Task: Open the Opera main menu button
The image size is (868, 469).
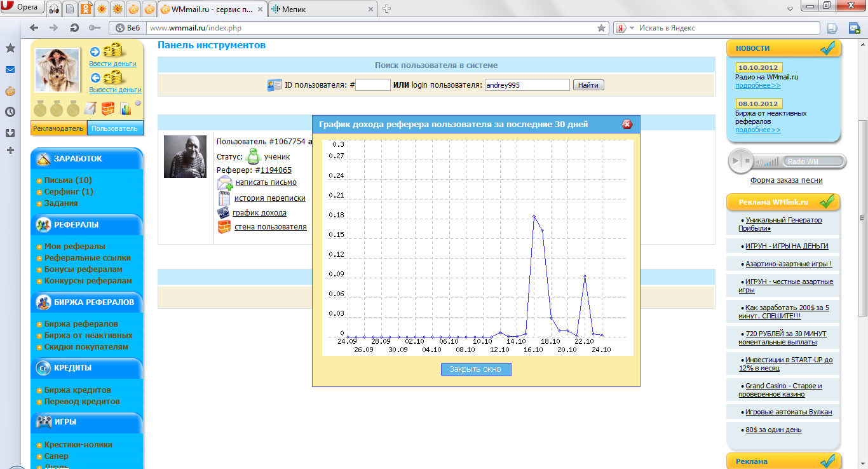Action: pyautogui.click(x=22, y=8)
